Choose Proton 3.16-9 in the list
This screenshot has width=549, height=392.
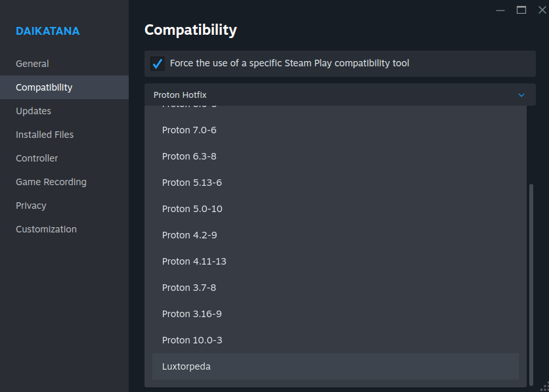tap(192, 314)
